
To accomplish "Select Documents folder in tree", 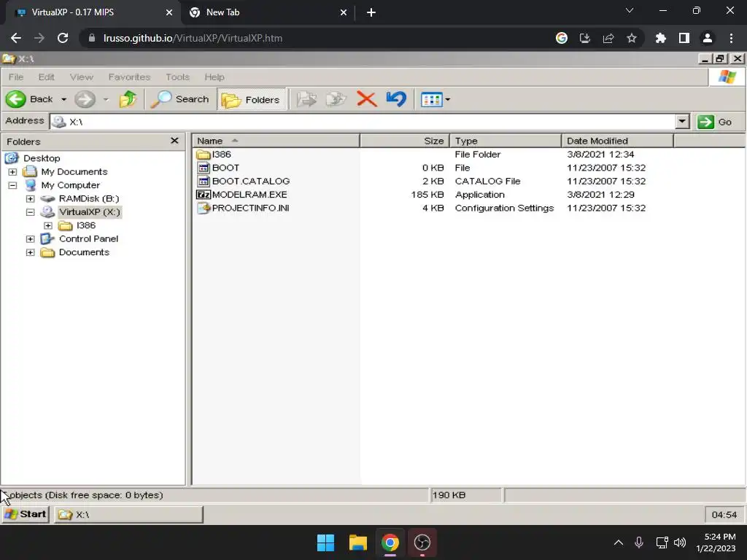I will pos(84,252).
